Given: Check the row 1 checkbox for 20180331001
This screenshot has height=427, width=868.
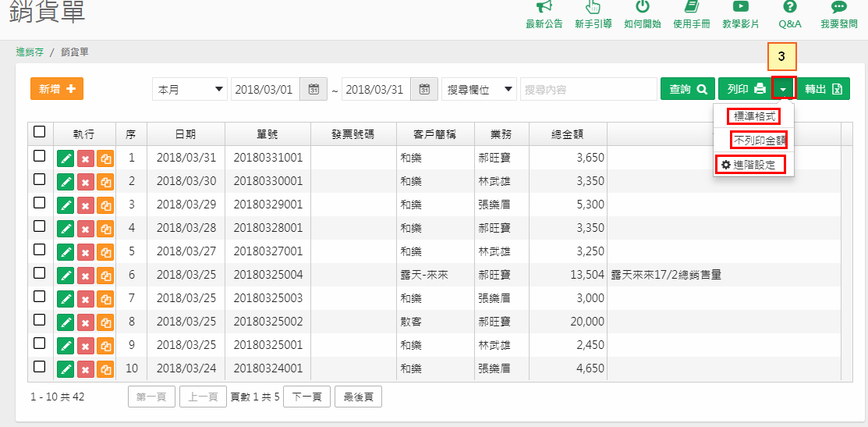Looking at the screenshot, I should coord(39,156).
